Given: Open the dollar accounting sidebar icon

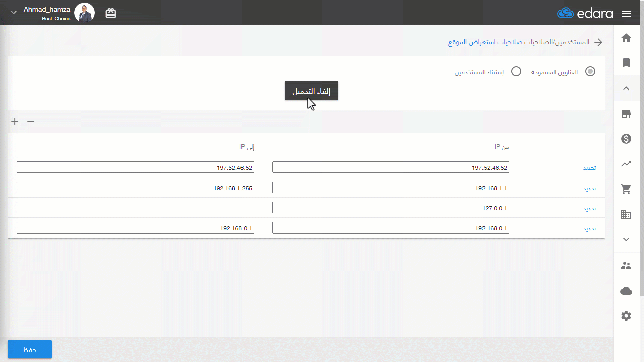Looking at the screenshot, I should (x=626, y=139).
